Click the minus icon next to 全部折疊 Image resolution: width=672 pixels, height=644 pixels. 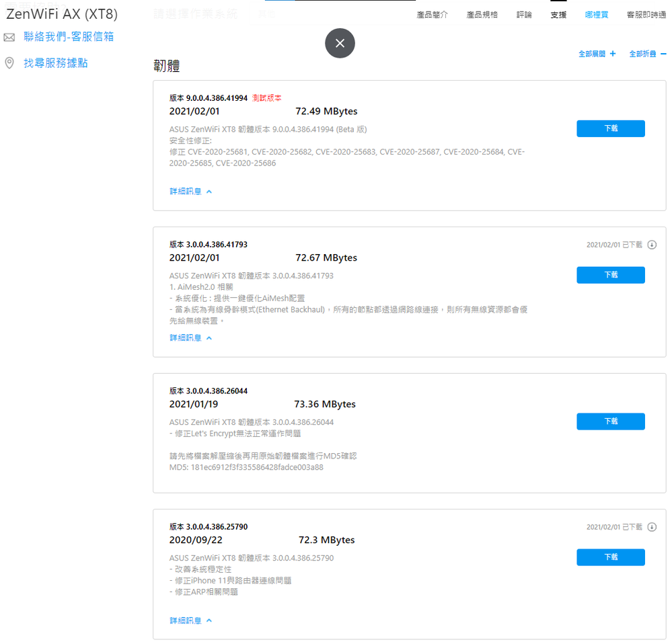(x=663, y=54)
